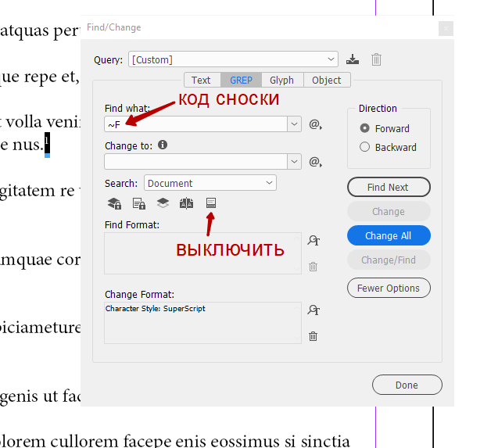The width and height of the screenshot is (498, 448).
Task: Click the grayed-out Change button
Action: pos(389,211)
